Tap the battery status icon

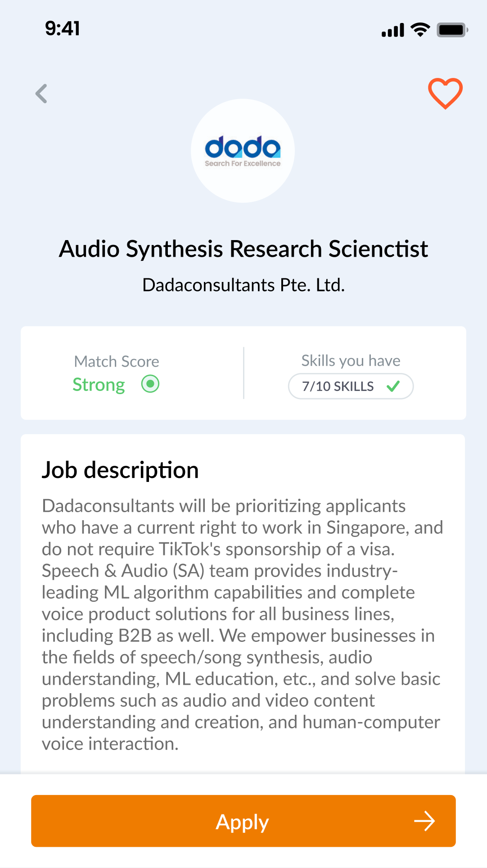tap(452, 30)
